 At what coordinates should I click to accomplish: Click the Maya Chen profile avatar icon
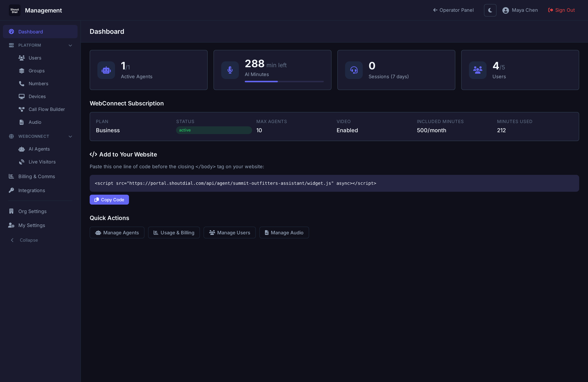(x=505, y=10)
